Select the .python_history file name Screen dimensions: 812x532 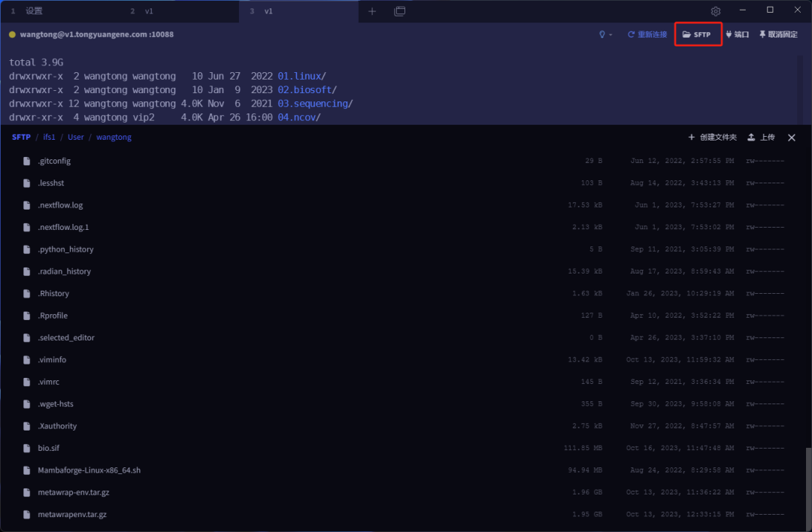[65, 249]
